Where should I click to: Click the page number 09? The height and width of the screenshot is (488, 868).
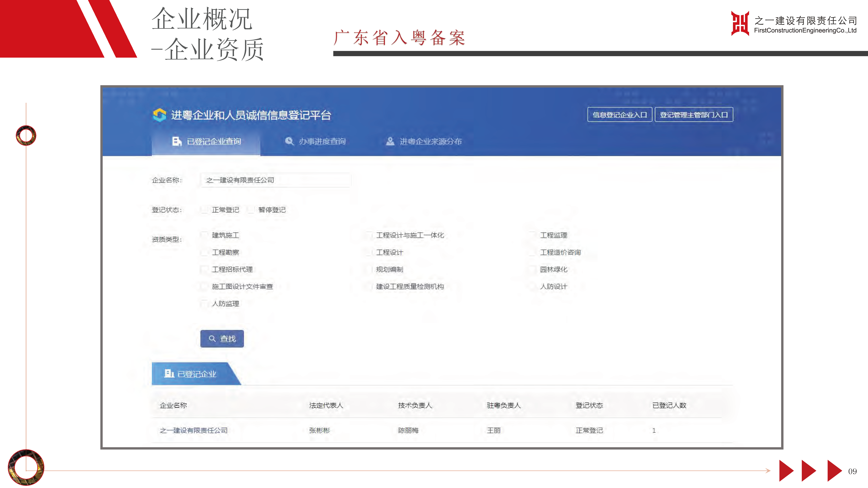[852, 471]
